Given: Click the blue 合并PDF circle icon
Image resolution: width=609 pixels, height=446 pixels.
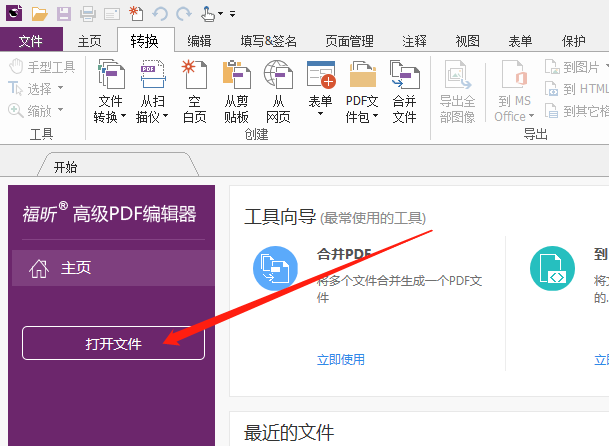Looking at the screenshot, I should 275,268.
